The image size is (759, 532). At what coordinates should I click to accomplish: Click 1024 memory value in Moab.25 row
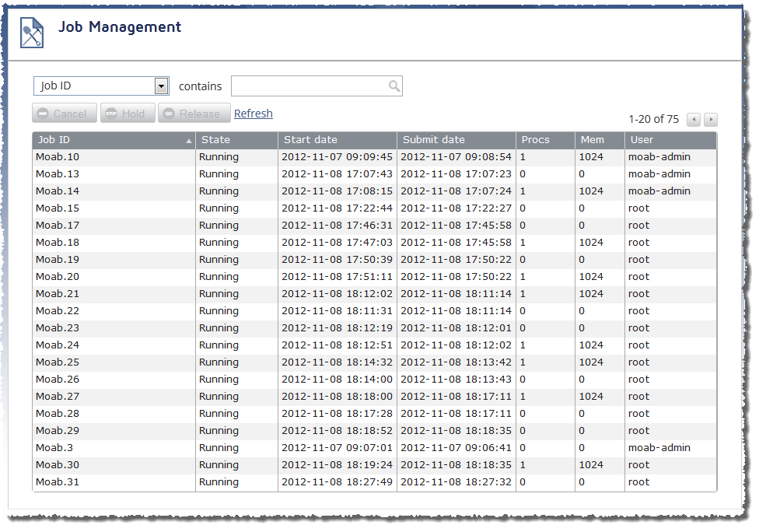point(591,362)
